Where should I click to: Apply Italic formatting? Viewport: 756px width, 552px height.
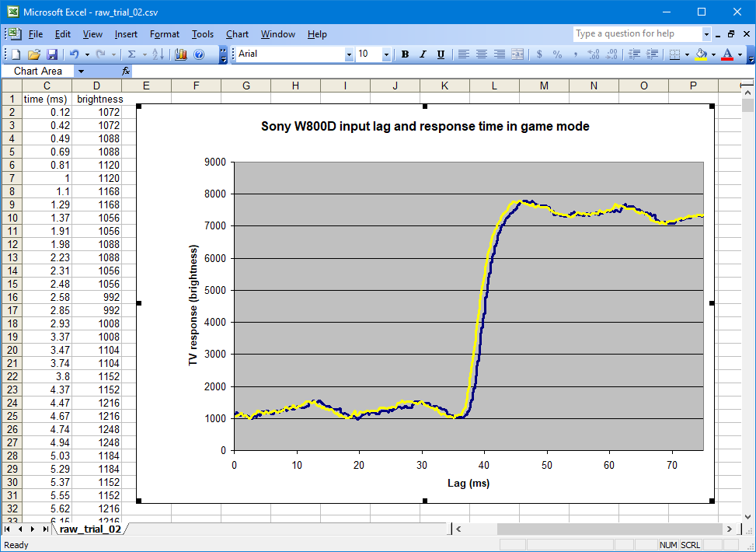(423, 54)
